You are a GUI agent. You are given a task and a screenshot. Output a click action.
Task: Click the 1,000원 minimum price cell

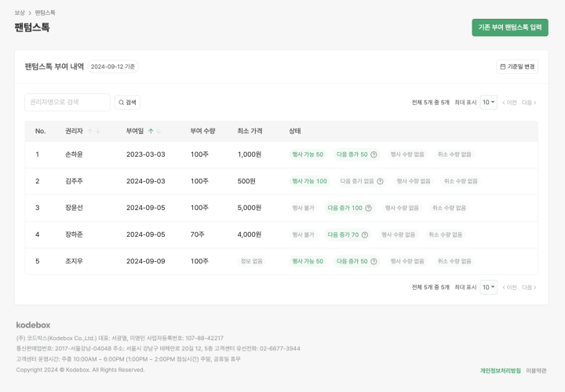[250, 154]
